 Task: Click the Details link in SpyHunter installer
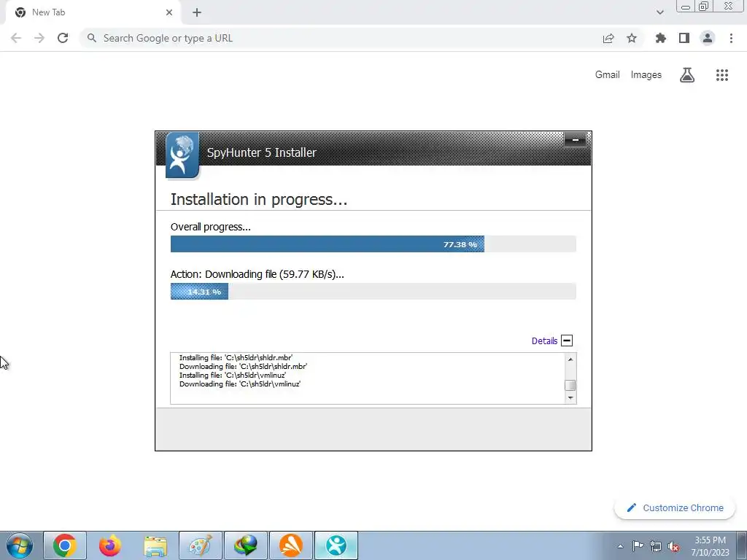click(x=544, y=341)
